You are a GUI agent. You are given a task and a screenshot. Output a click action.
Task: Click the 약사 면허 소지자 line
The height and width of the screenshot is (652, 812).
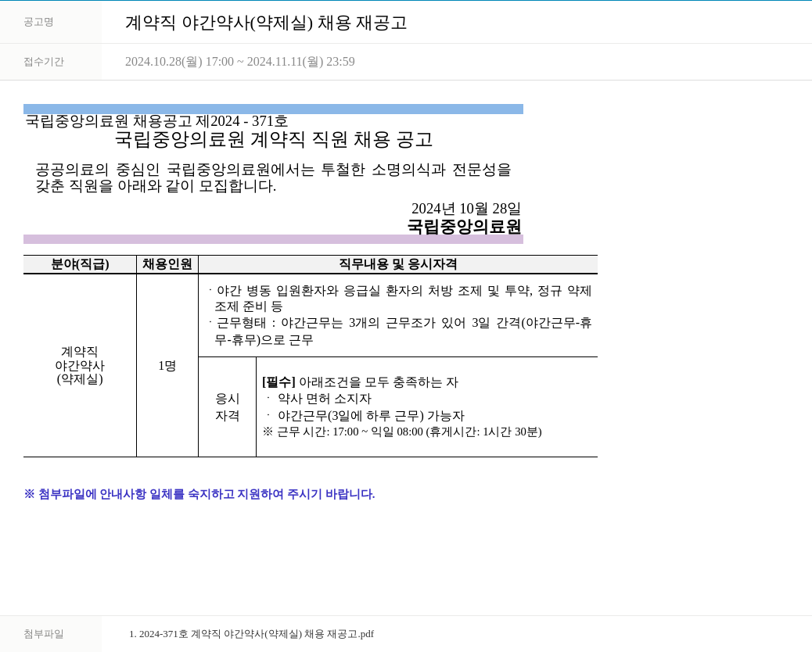[x=319, y=399]
